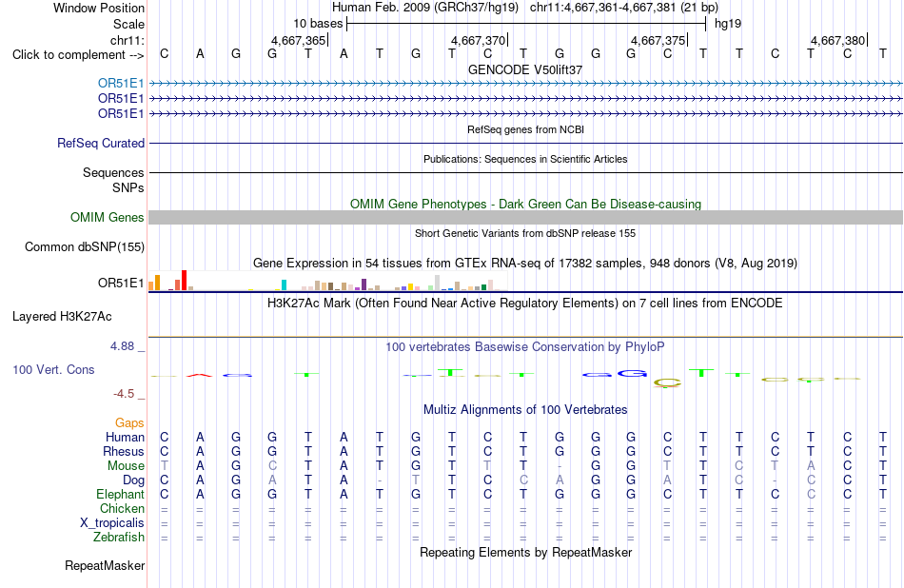Screen dimensions: 904x588
Task: Select the Human alignment row label
Action: 125,438
